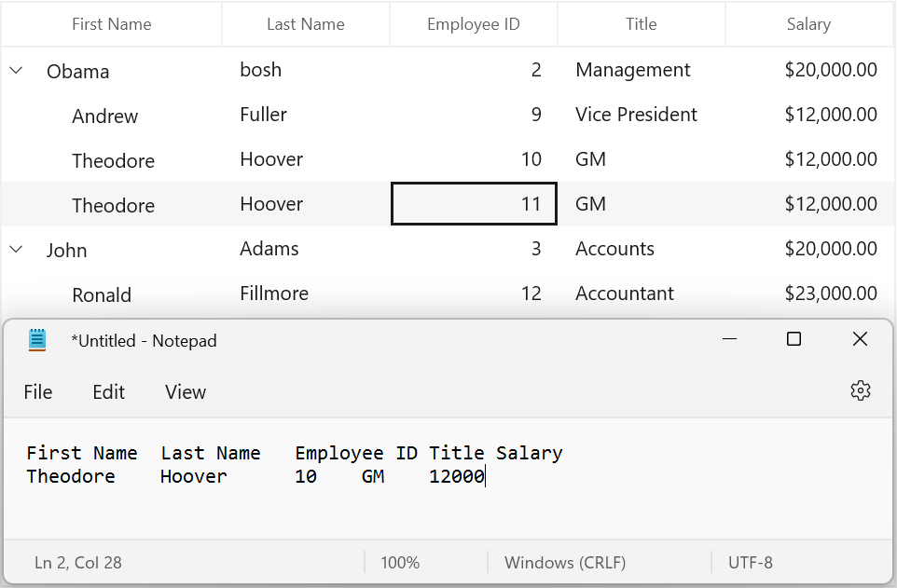Screen dimensions: 897x588
Task: Open the File menu in Notepad
Action: (37, 391)
